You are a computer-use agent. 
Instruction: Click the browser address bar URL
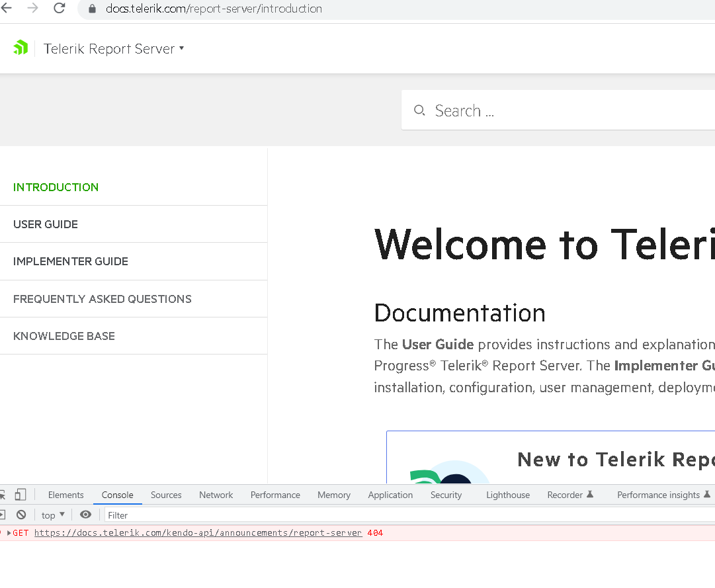pyautogui.click(x=214, y=9)
